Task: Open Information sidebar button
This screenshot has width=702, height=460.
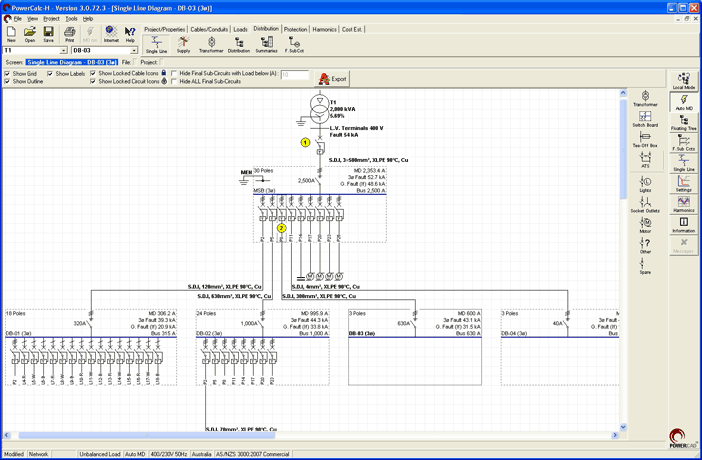Action: (x=684, y=225)
